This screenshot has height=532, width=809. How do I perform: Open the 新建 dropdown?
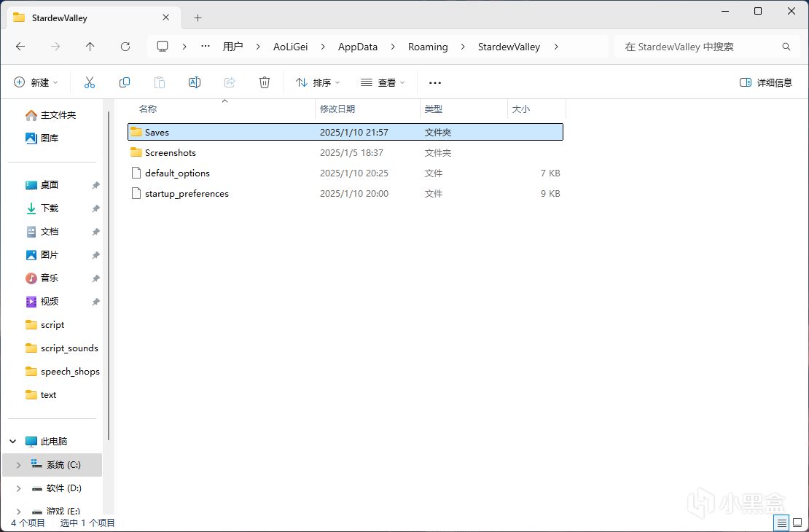[36, 82]
